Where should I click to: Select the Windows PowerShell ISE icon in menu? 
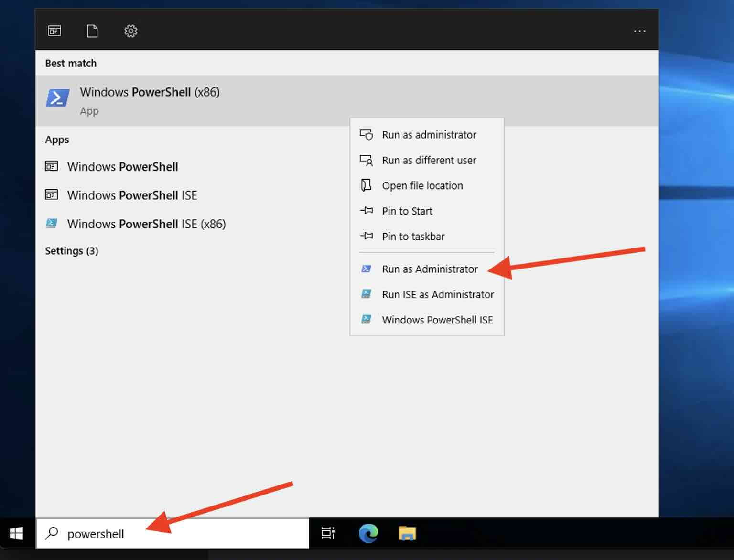[366, 320]
